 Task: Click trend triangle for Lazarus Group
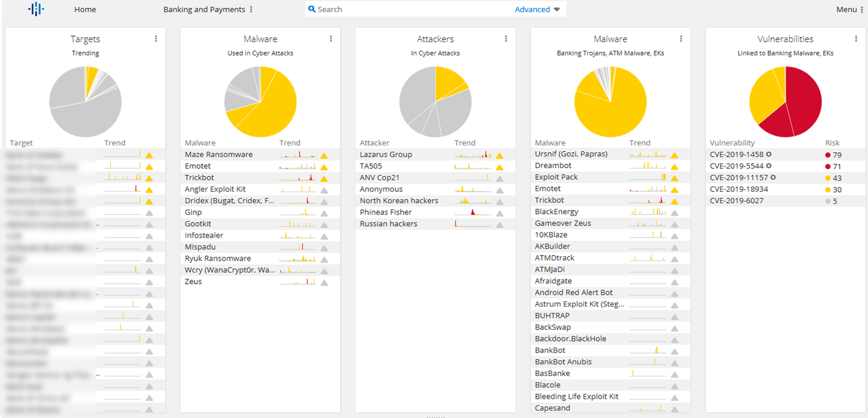point(499,155)
